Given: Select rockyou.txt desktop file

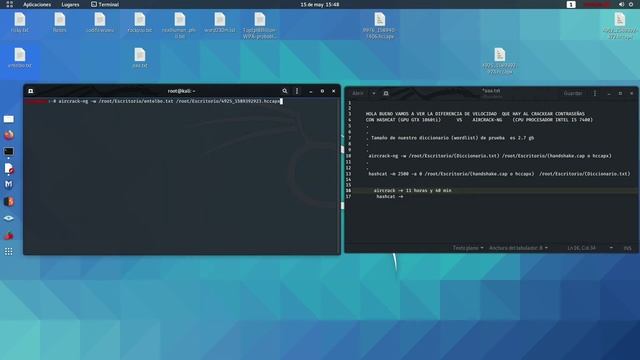Looking at the screenshot, I should pyautogui.click(x=140, y=23).
